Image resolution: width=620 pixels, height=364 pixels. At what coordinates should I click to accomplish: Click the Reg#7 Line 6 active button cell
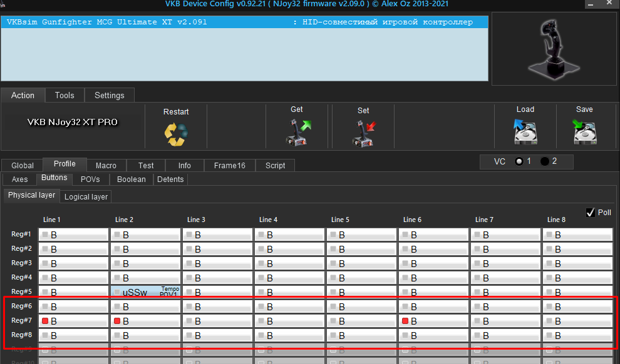click(433, 321)
